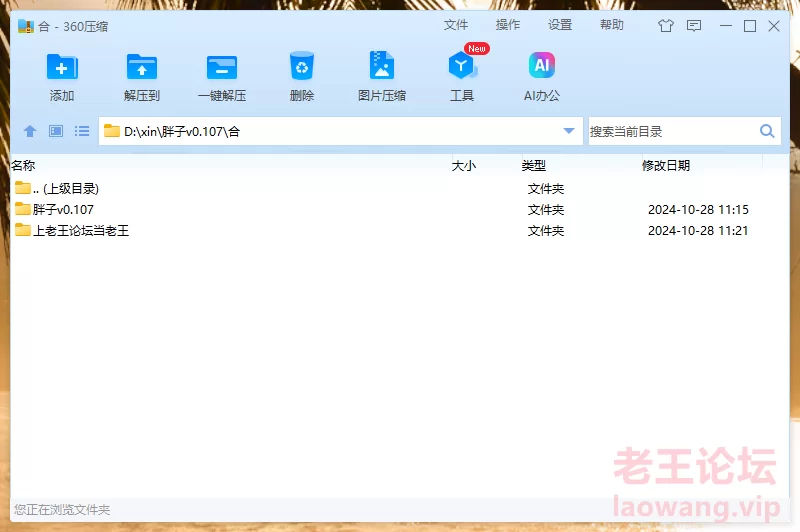
Task: Click the 添加 (add) toolbar icon
Action: tap(62, 67)
